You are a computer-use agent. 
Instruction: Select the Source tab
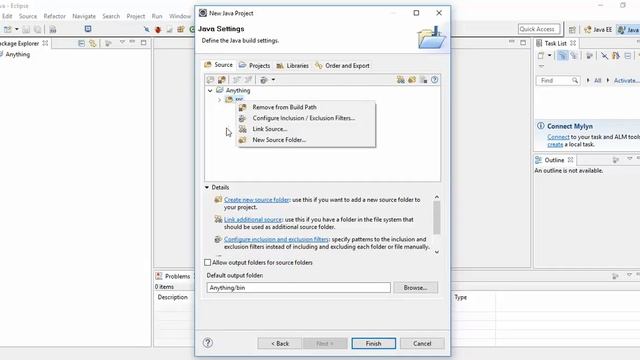(x=218, y=65)
